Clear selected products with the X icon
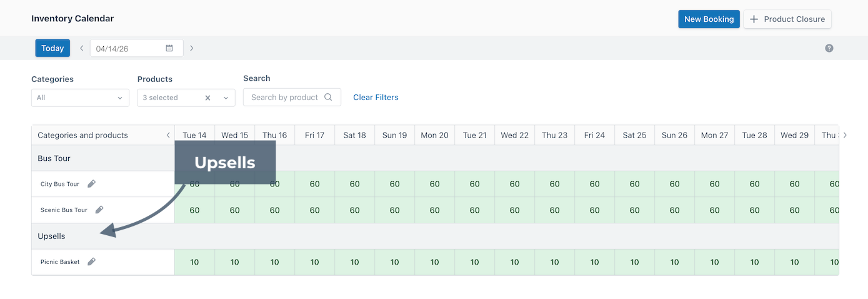Viewport: 868px width, 299px height. pyautogui.click(x=208, y=98)
